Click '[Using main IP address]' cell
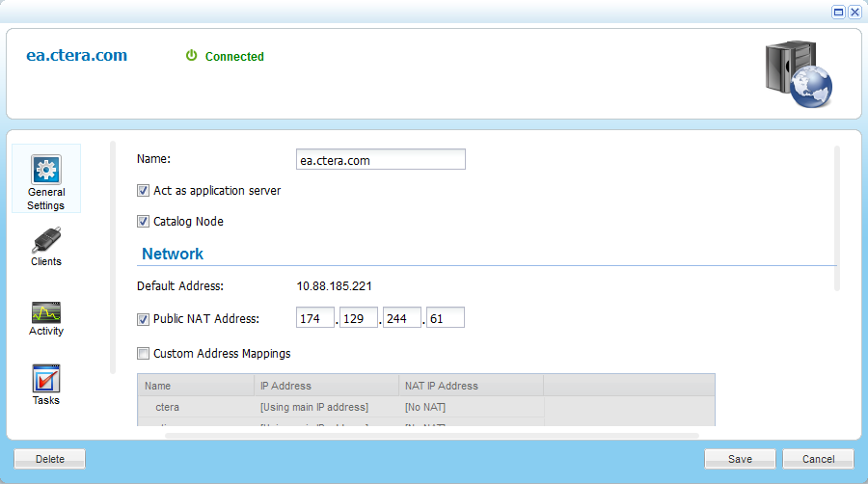Image resolution: width=868 pixels, height=484 pixels. pyautogui.click(x=314, y=407)
